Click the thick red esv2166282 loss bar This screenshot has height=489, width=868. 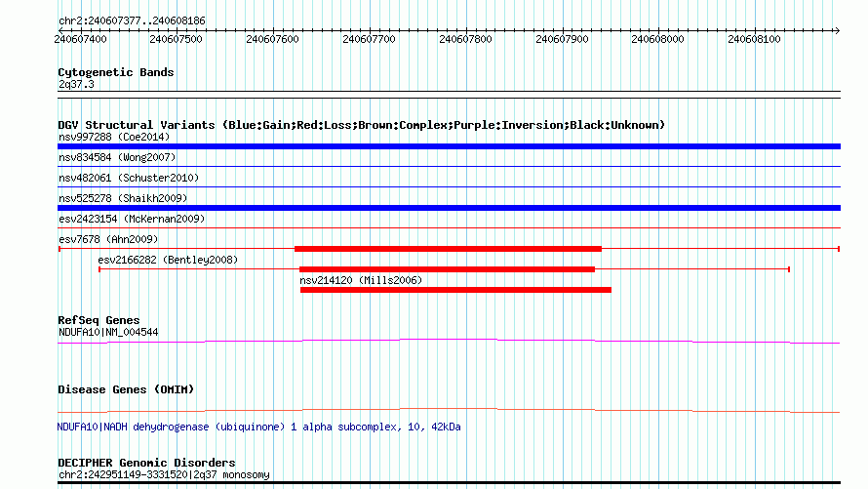[447, 269]
